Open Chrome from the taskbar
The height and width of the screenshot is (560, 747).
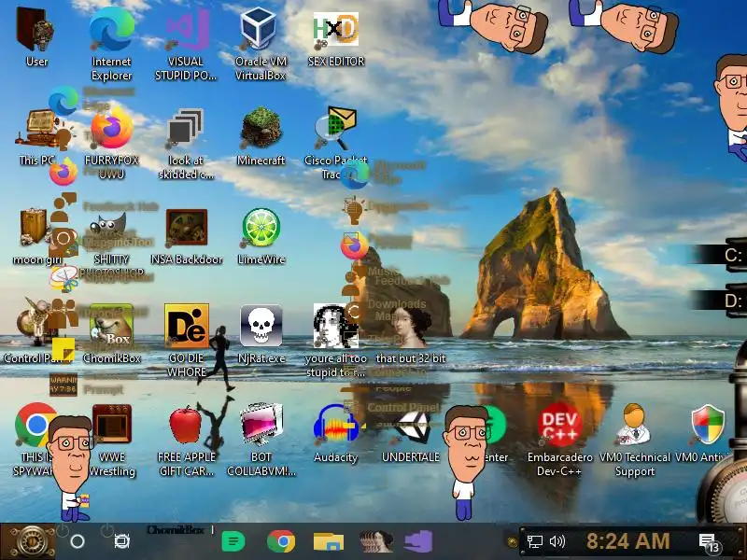pos(281,541)
